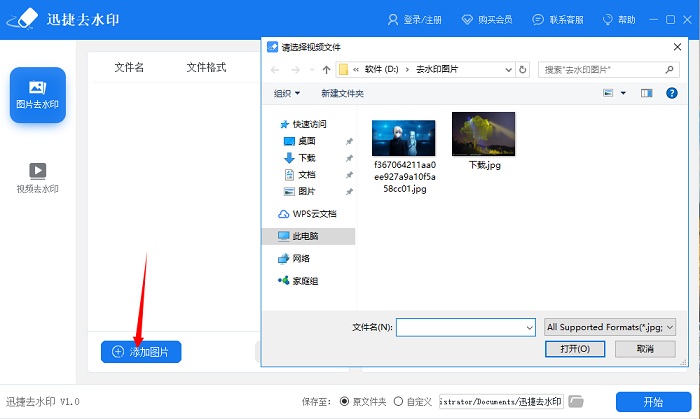Click the 迅捷去水印 eraser logo

[x=22, y=19]
